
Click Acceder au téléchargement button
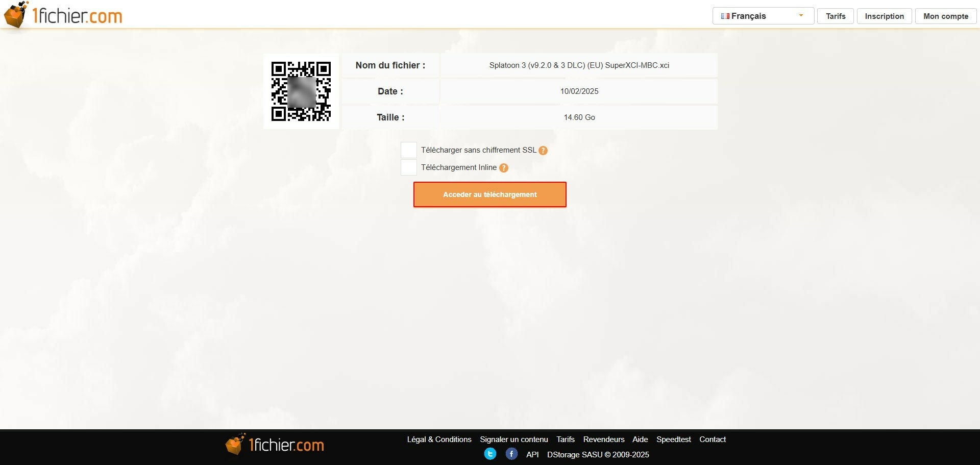[490, 194]
